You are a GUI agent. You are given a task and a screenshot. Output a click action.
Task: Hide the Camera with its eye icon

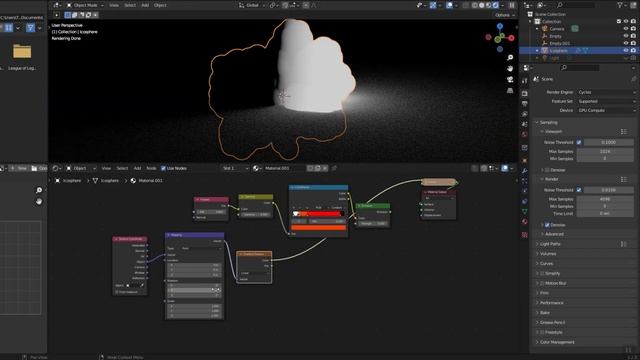click(x=626, y=29)
